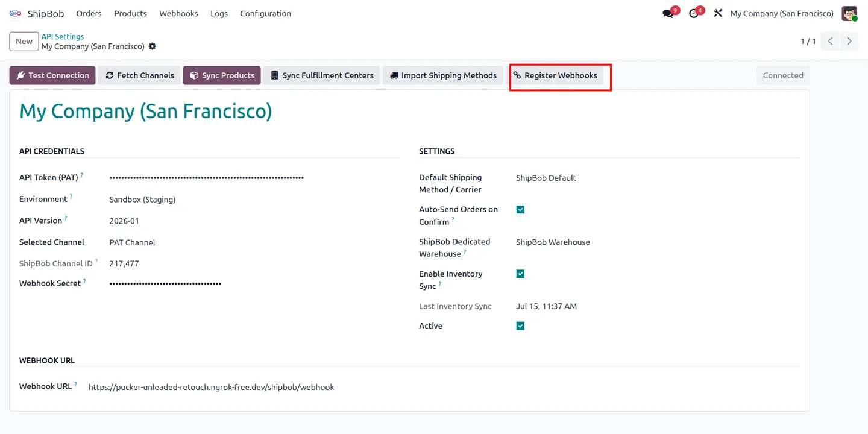The height and width of the screenshot is (434, 868).
Task: Show Enable Inventory Sync help mark
Action: [x=440, y=284]
